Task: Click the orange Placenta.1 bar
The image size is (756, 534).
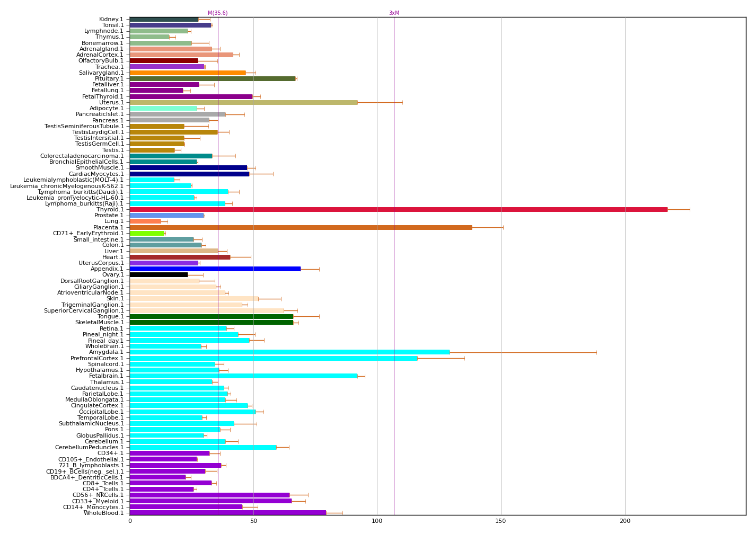Action: tap(300, 228)
